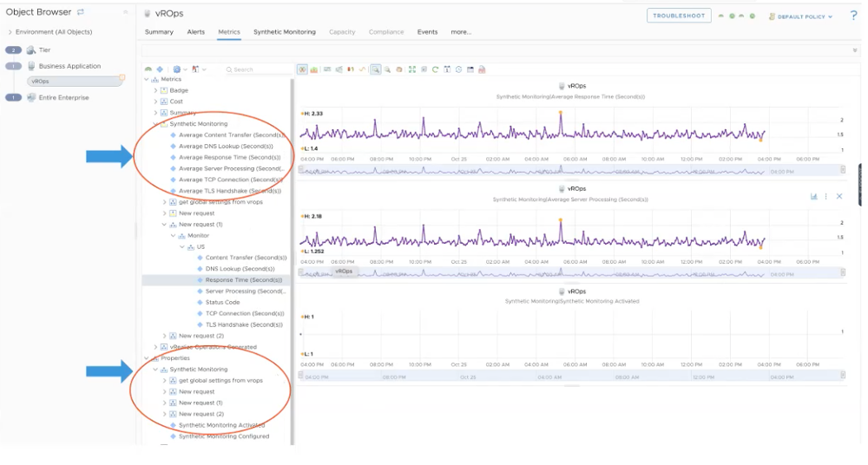Click the stacked chart icon in chart toolbar
Screen dimensions: 868x465
coord(314,69)
